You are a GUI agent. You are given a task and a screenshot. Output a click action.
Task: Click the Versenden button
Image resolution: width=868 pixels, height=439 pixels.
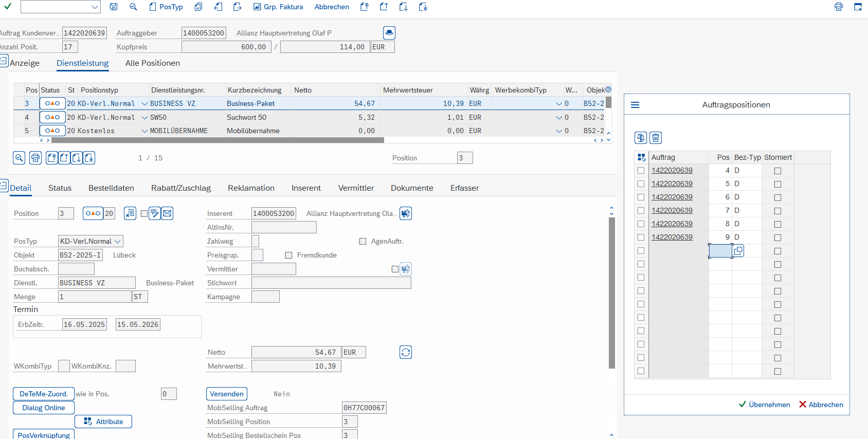227,394
